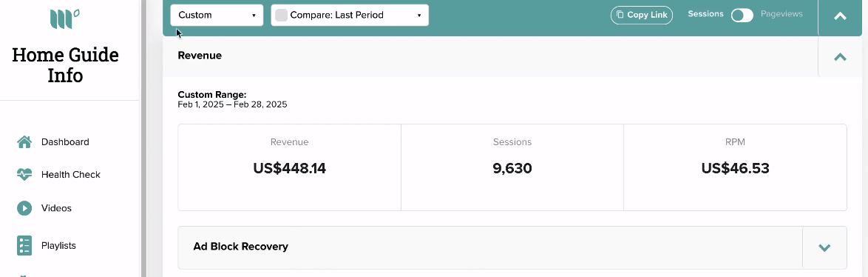Click the copy icon in Copy Link

coord(620,15)
